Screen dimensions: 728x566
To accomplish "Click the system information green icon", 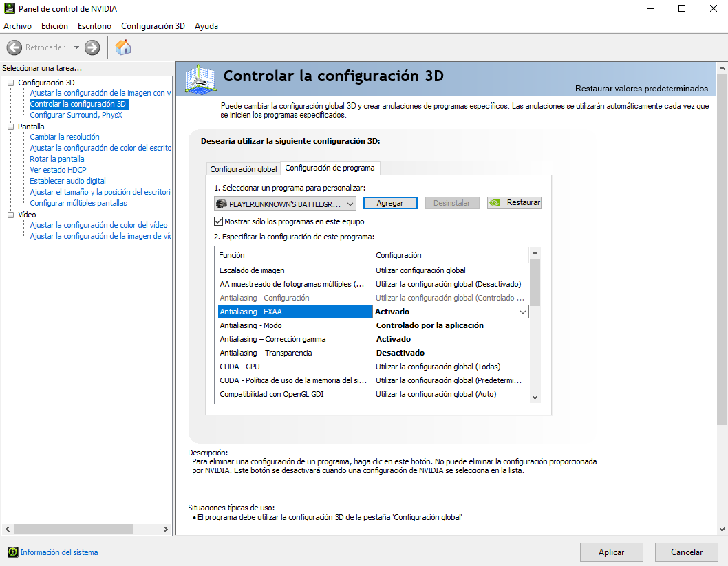I will 12,552.
